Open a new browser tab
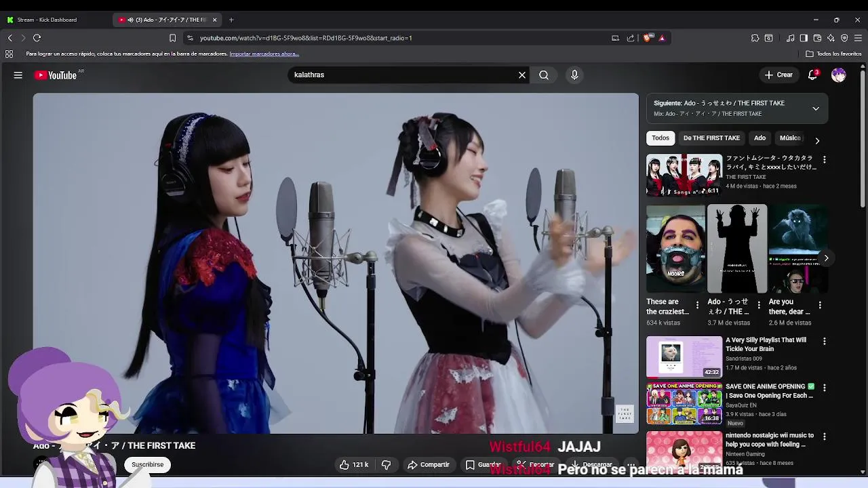 [231, 20]
